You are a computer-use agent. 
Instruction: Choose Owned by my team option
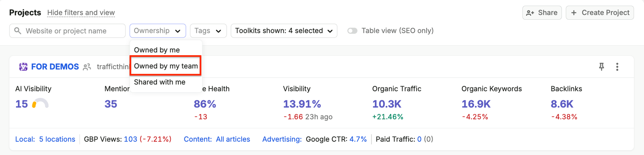tap(165, 66)
